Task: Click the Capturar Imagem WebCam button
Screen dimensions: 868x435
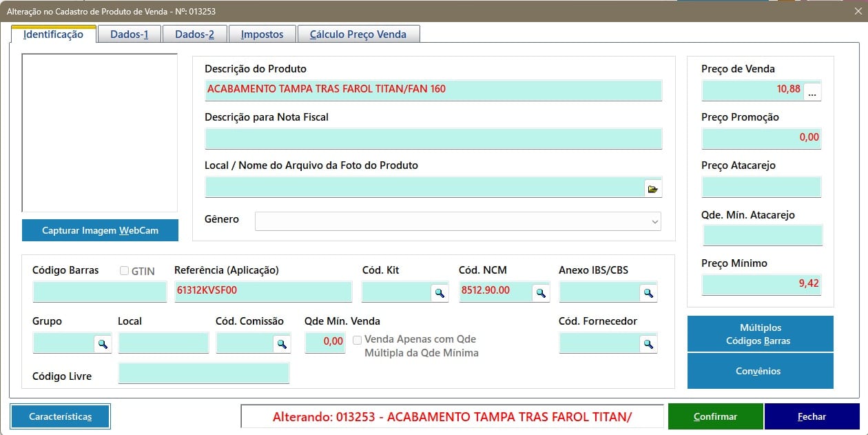Action: [x=101, y=230]
